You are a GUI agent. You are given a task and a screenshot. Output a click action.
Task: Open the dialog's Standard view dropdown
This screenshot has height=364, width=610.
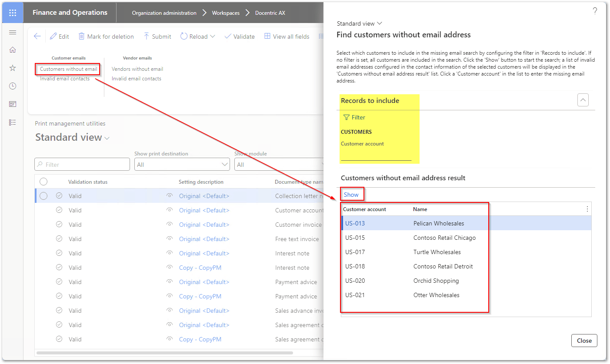point(359,23)
